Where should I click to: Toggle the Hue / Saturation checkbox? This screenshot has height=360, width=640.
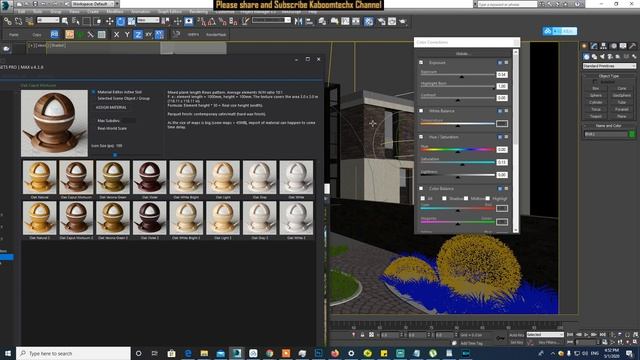[421, 137]
